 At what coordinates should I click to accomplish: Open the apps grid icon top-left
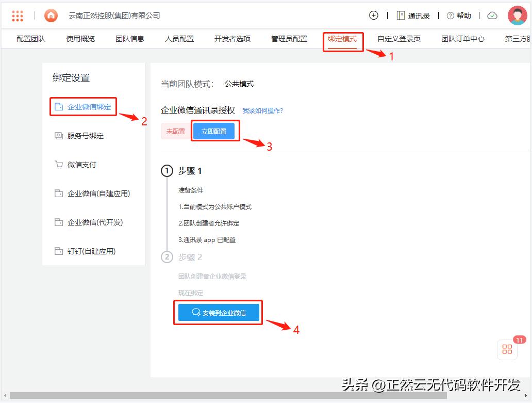coord(18,15)
